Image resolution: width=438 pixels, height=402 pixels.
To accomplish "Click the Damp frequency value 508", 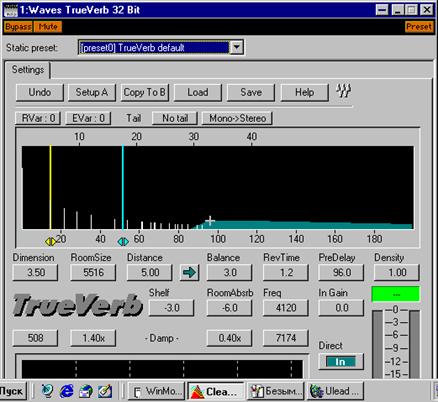I will coord(35,338).
